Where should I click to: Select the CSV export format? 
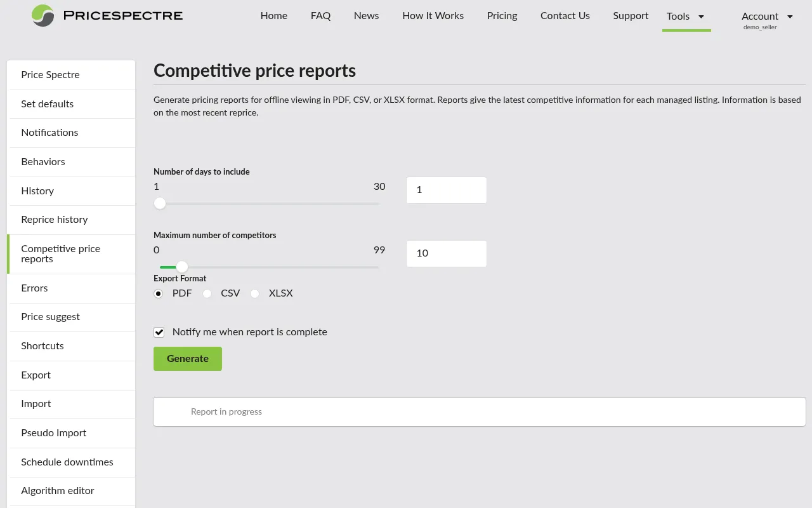207,294
